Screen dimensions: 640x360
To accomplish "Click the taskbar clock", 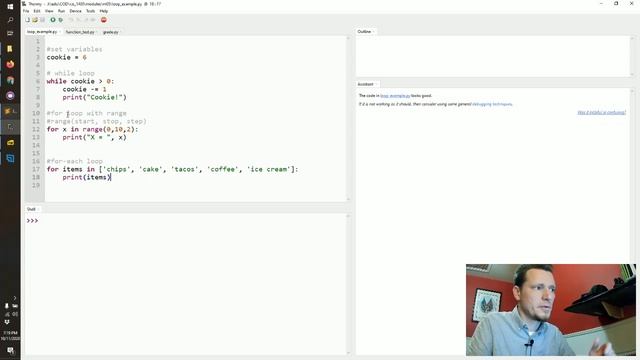I will (10, 336).
